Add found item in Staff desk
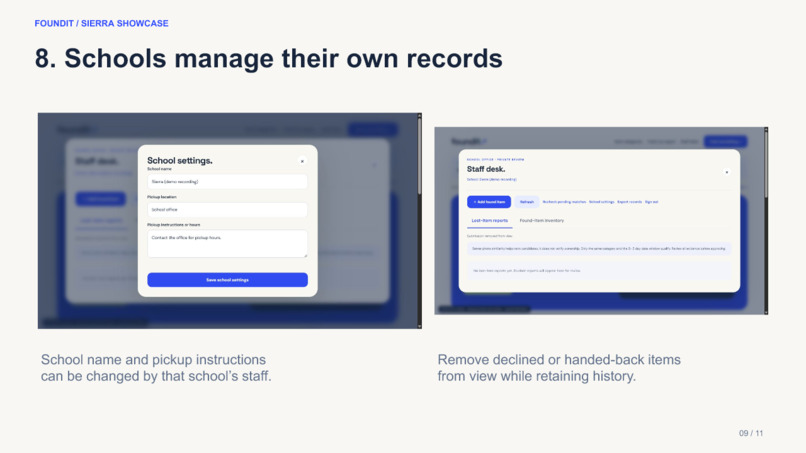This screenshot has height=453, width=806. coord(489,202)
